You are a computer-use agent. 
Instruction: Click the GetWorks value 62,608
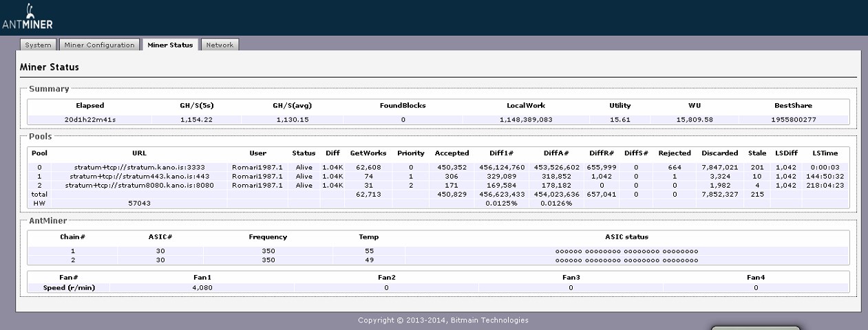(368, 167)
